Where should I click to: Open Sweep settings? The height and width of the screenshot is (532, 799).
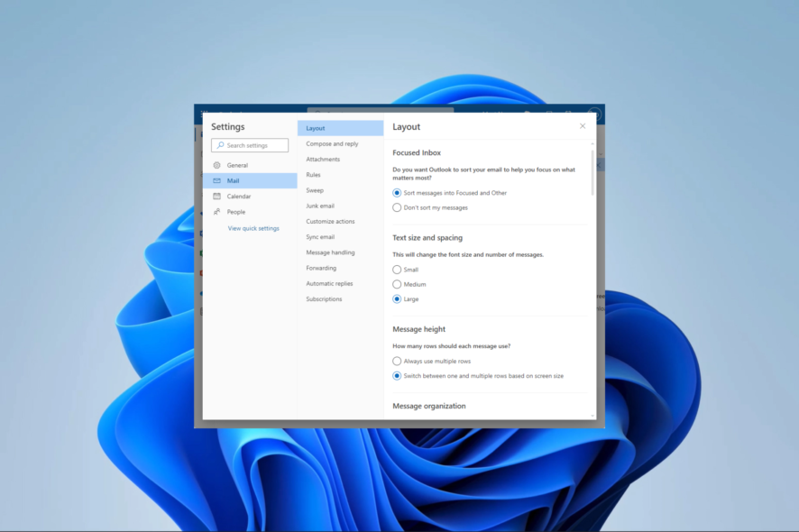pyautogui.click(x=340, y=190)
